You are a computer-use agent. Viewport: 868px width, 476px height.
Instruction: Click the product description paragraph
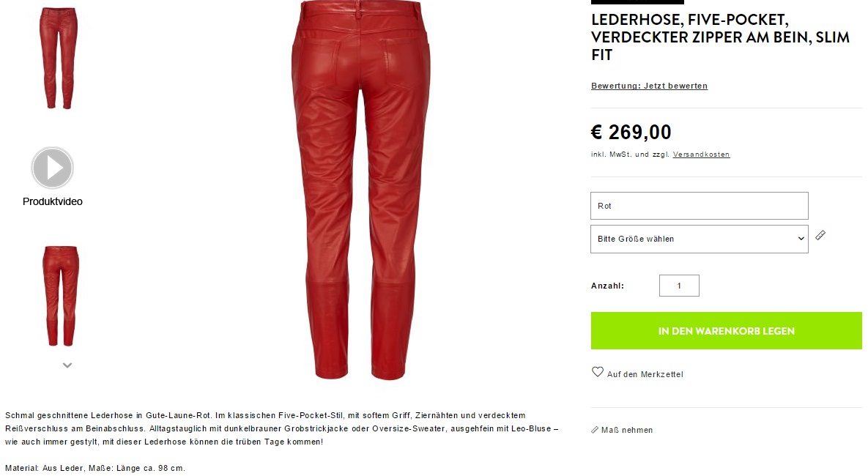click(x=282, y=428)
